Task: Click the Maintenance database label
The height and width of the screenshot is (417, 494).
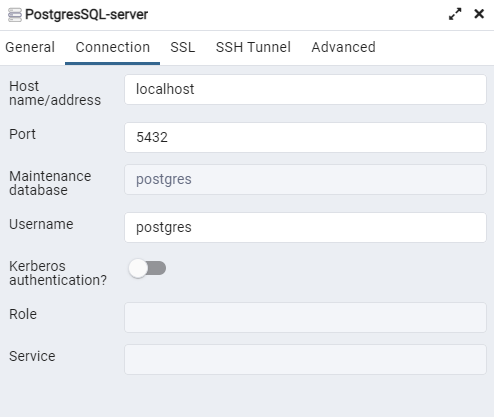Action: click(x=50, y=183)
